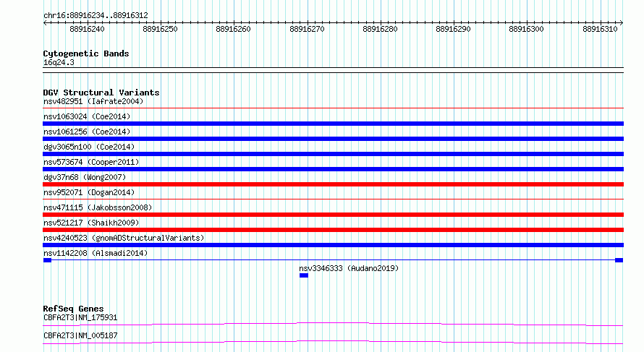Open gene CBFA2T3|NM_005187 label
The width and height of the screenshot is (644, 352).
(80, 335)
